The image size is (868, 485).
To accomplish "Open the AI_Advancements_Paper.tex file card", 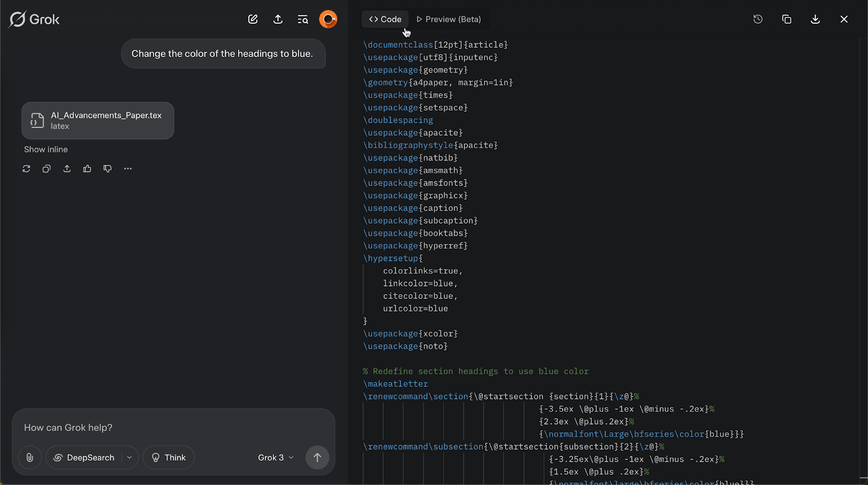I will (x=98, y=120).
